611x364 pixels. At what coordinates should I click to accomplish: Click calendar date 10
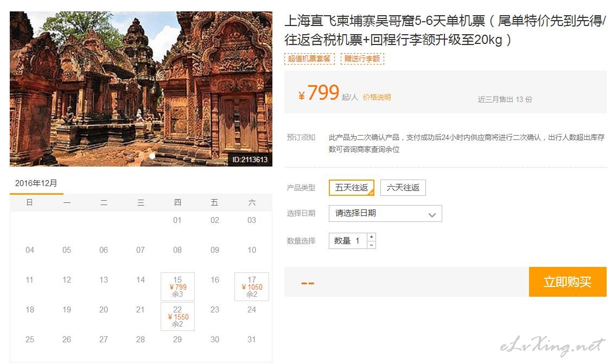[252, 250]
